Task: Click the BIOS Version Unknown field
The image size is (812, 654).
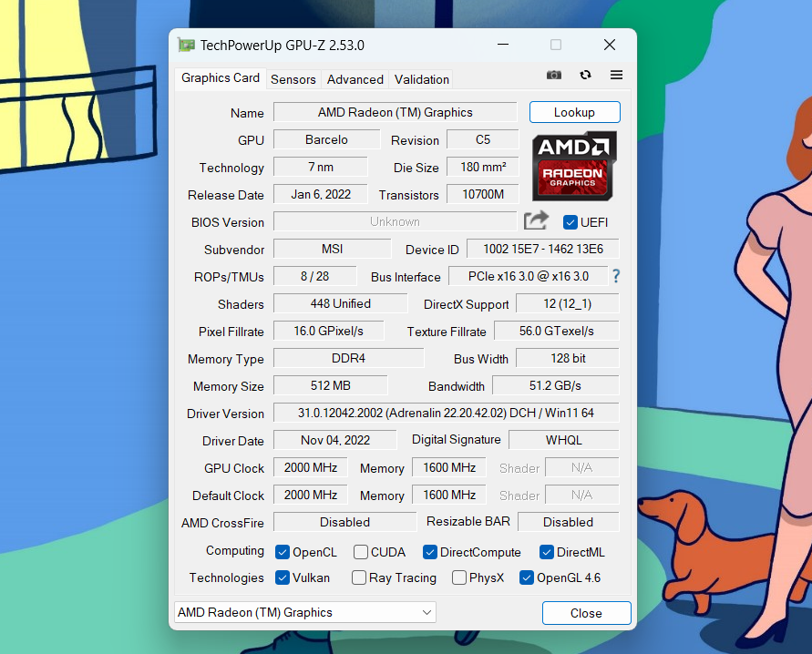Action: 396,221
